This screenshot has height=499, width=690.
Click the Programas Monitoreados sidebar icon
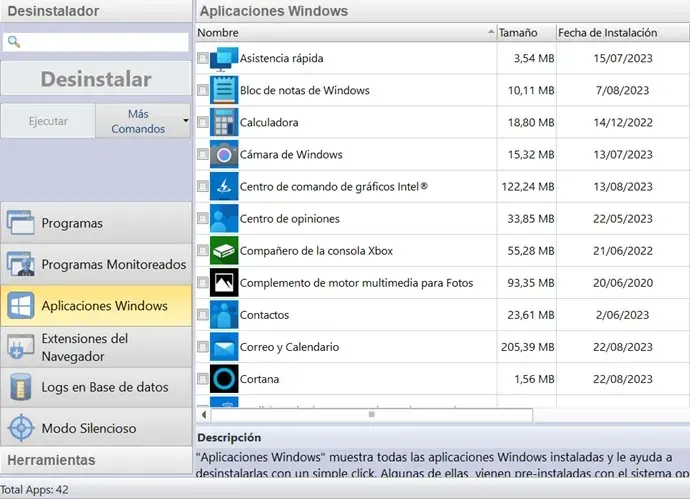tap(20, 264)
